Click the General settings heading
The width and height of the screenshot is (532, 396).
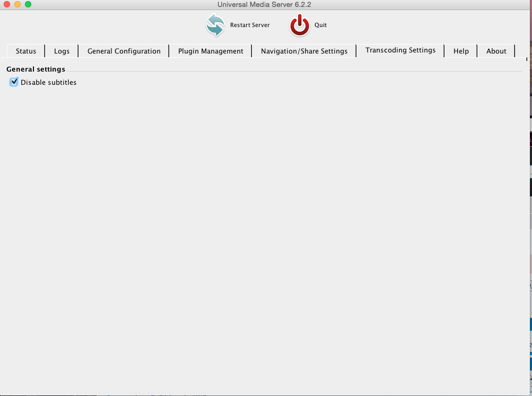coord(36,69)
